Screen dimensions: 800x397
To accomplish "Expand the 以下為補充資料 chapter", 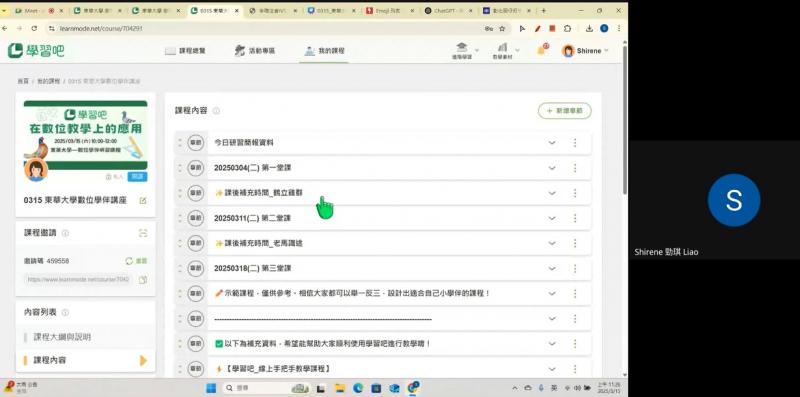I will pyautogui.click(x=552, y=344).
